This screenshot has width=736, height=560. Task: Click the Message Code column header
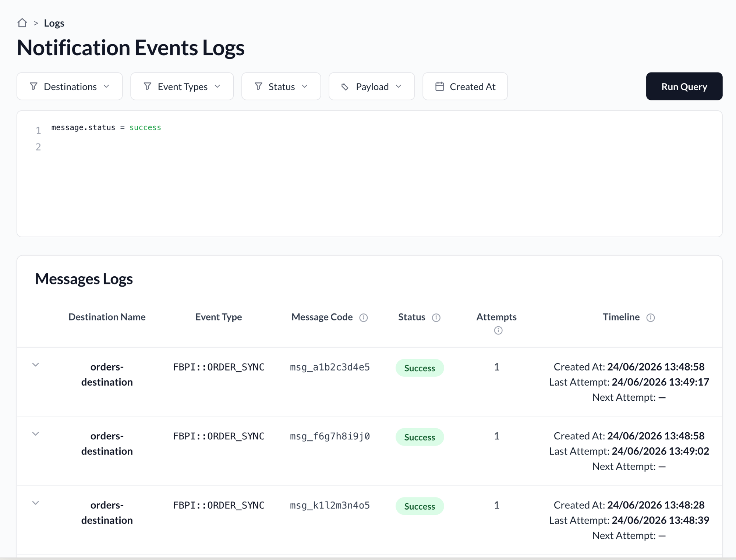pyautogui.click(x=322, y=317)
